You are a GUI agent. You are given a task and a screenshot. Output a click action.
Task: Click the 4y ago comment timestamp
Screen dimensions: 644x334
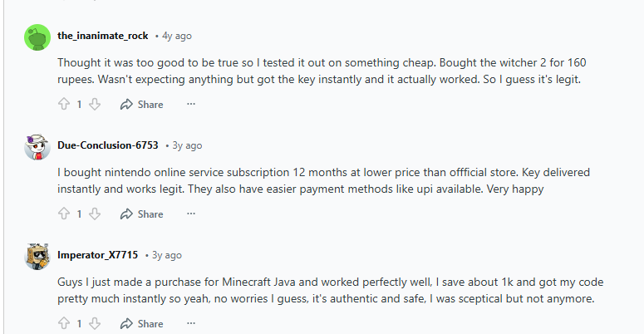coord(177,36)
